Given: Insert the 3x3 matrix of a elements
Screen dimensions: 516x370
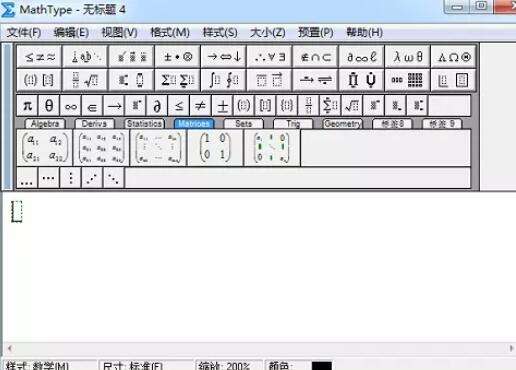Looking at the screenshot, I should pyautogui.click(x=102, y=148).
